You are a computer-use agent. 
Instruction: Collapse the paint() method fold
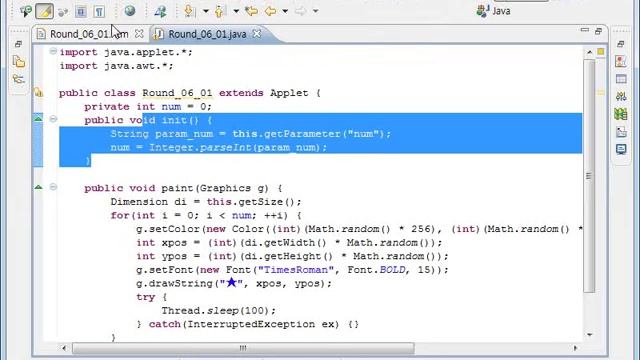coord(53,187)
